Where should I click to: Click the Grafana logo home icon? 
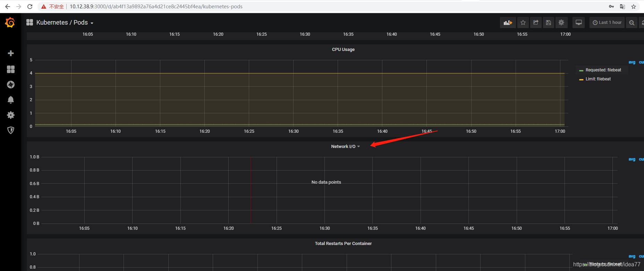tap(10, 23)
